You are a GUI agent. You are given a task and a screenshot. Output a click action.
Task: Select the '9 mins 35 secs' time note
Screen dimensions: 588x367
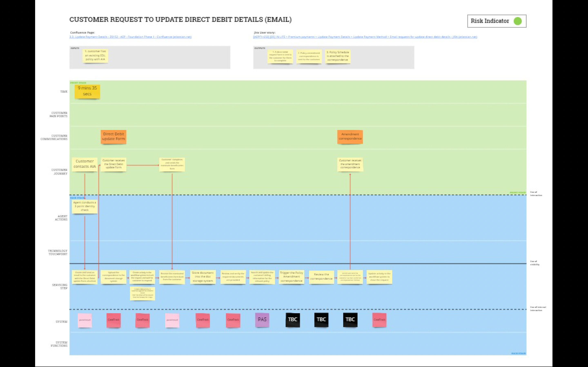click(87, 91)
